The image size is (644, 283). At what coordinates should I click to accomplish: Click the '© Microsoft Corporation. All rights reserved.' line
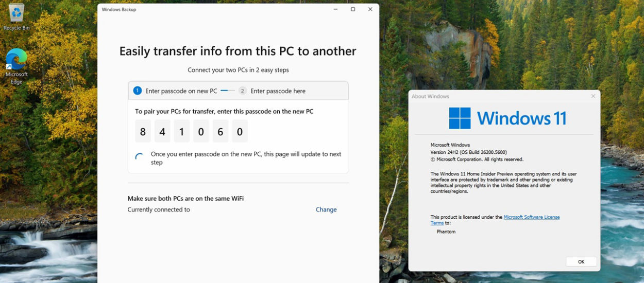(477, 160)
